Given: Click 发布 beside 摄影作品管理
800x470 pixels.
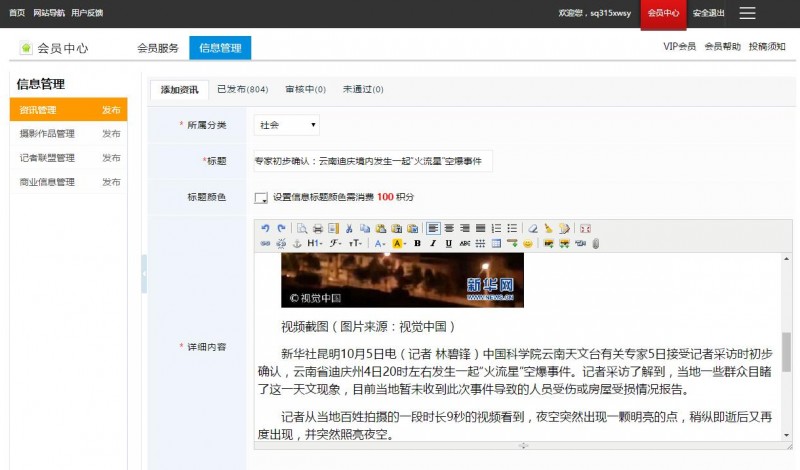Looking at the screenshot, I should [x=111, y=134].
